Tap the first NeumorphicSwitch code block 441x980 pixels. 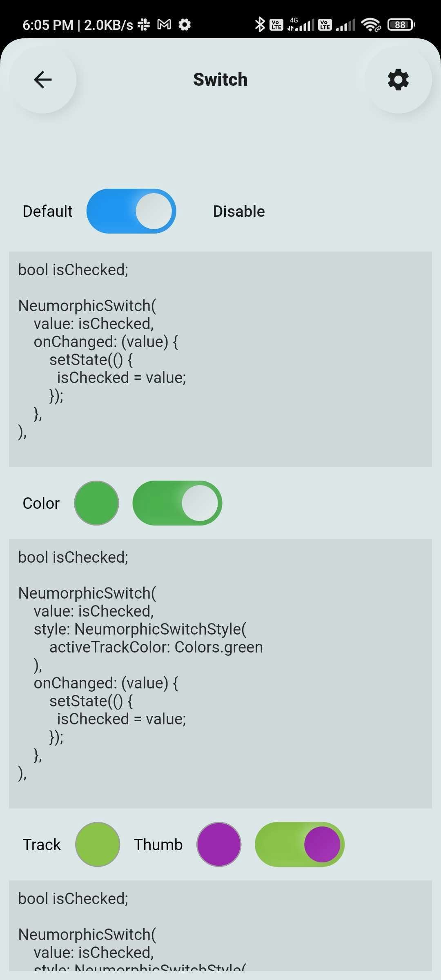[x=220, y=359]
